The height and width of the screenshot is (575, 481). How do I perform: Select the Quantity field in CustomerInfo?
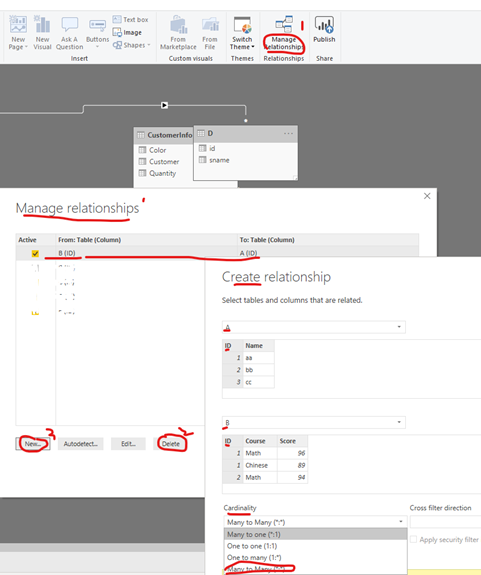pos(157,173)
